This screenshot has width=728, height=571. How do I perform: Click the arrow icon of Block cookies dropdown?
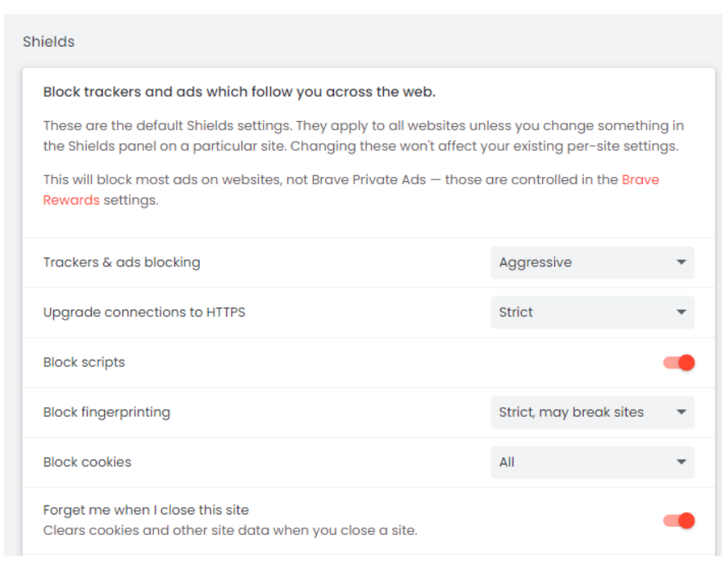[x=681, y=463]
